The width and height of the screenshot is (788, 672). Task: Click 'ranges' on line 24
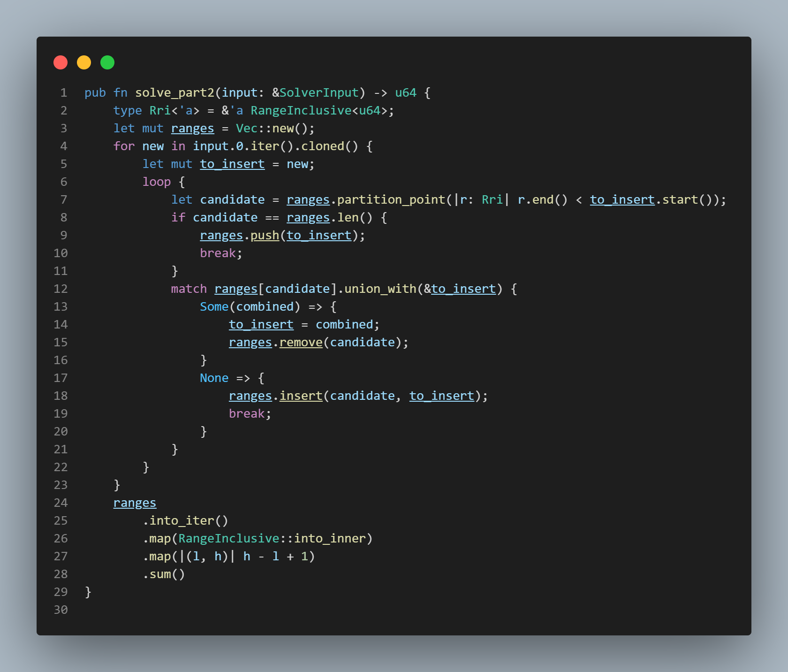135,503
